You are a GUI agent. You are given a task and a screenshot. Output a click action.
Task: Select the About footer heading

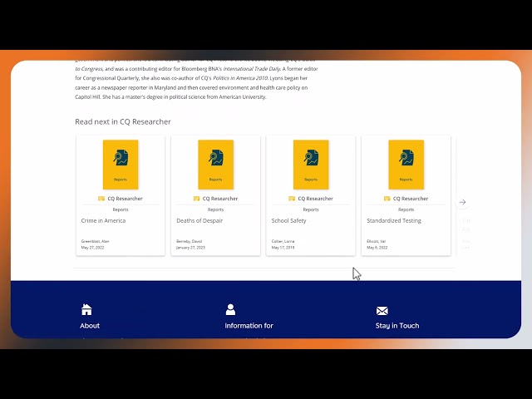90,326
